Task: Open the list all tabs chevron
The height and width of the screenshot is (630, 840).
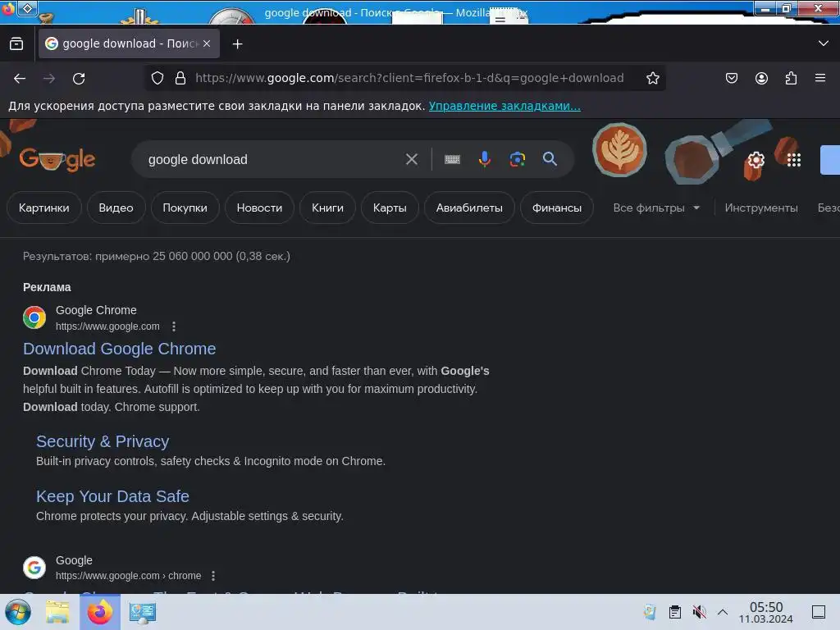Action: [x=824, y=43]
